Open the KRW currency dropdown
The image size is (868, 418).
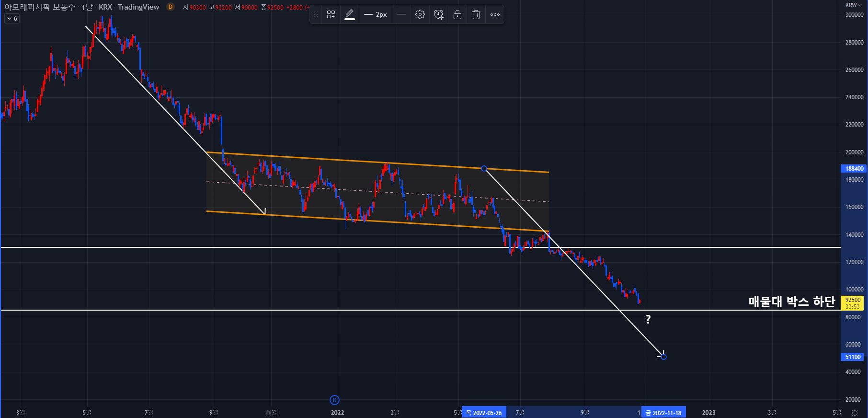coord(853,5)
